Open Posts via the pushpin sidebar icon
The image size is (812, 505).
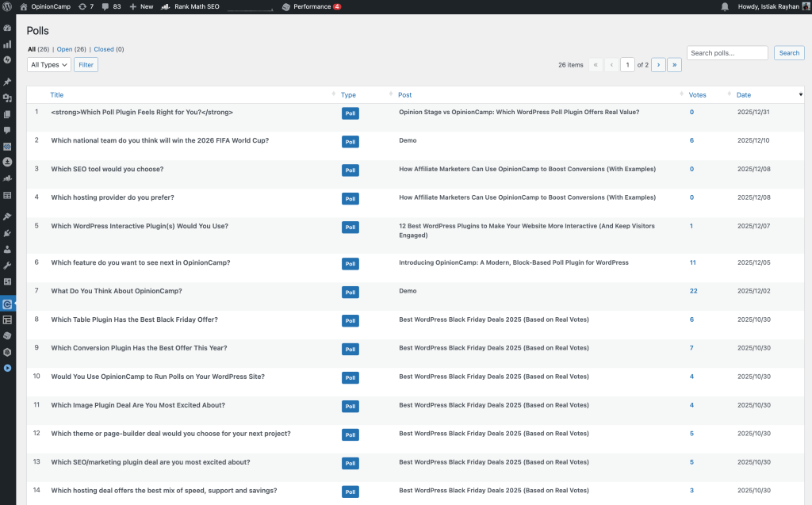pos(7,82)
